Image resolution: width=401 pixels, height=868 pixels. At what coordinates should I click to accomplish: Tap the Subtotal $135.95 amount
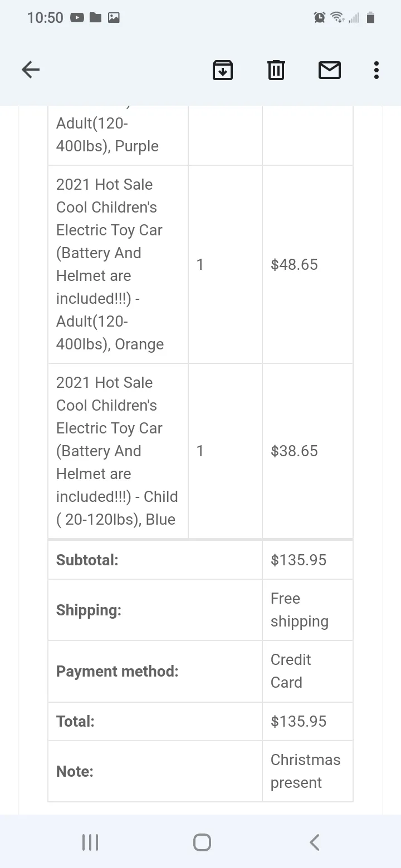[299, 560]
